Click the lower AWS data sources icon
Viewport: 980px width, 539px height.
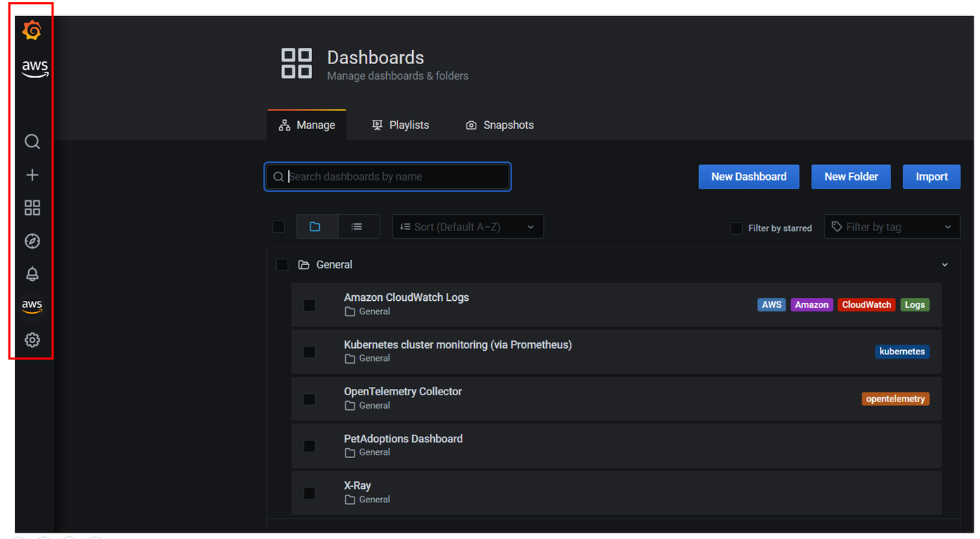pos(32,306)
